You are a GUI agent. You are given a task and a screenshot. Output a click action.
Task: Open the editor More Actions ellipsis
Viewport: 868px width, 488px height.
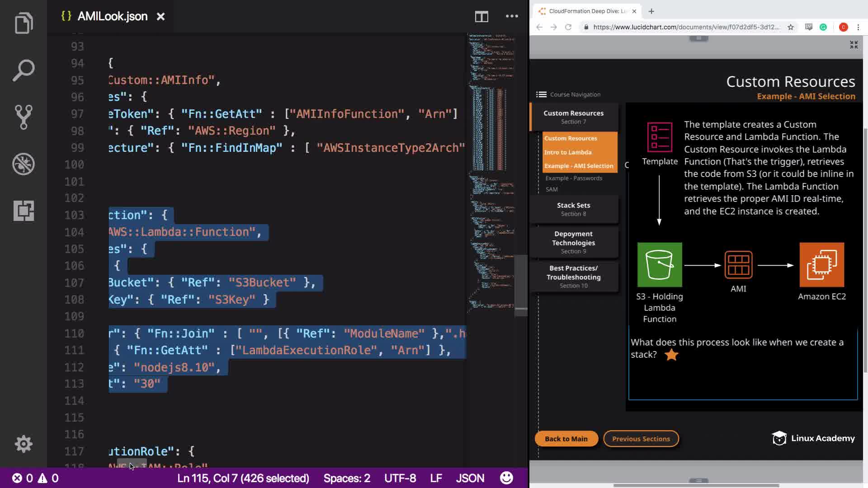[x=512, y=16]
